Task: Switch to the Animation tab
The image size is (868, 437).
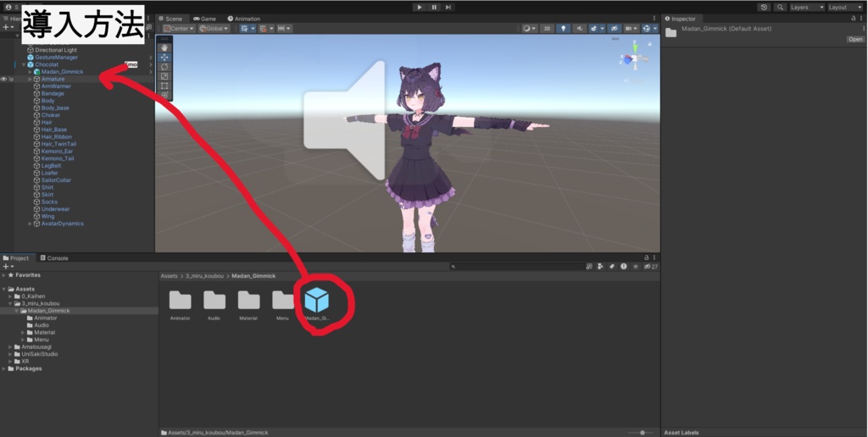Action: [243, 19]
